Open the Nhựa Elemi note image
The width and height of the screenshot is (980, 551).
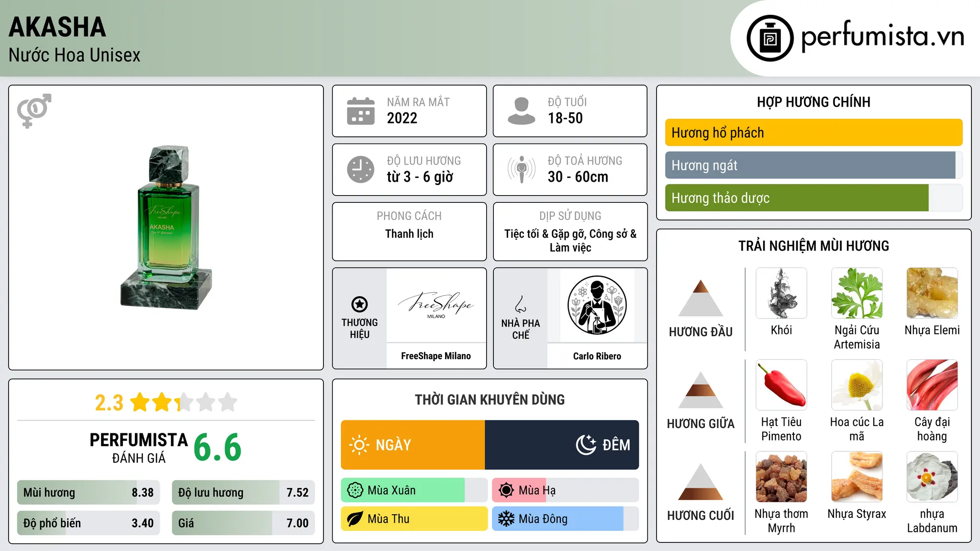pos(932,293)
